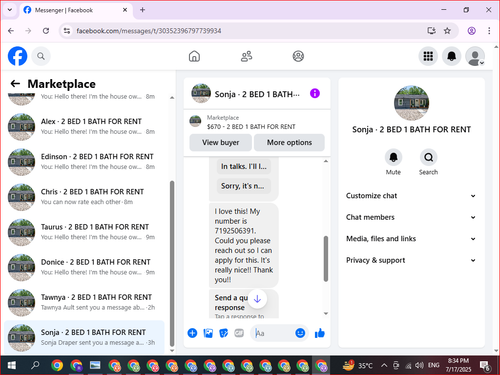
Task: Choose a GIF icon in composer
Action: 239,333
